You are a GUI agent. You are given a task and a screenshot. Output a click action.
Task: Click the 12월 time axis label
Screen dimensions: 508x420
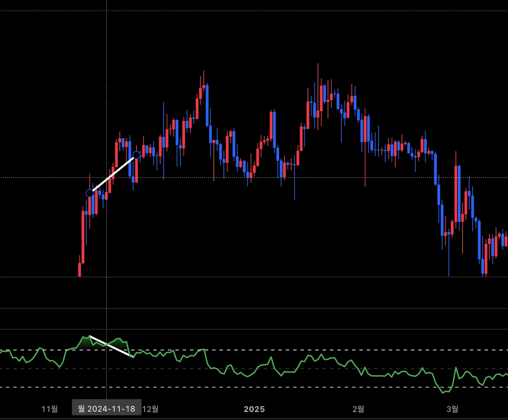[x=150, y=409]
